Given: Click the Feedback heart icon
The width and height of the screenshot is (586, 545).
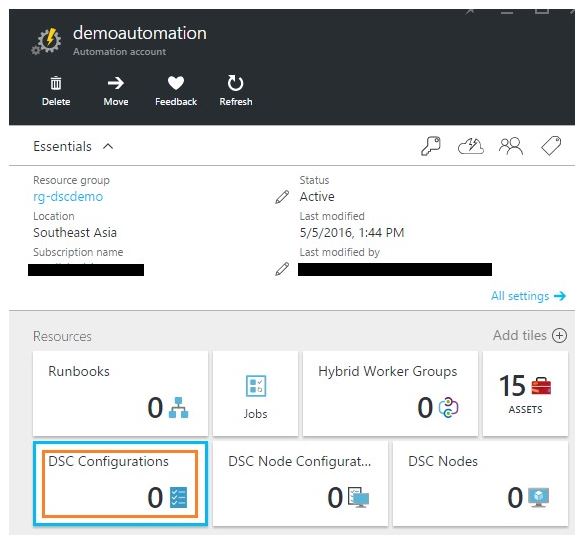Looking at the screenshot, I should 176,83.
